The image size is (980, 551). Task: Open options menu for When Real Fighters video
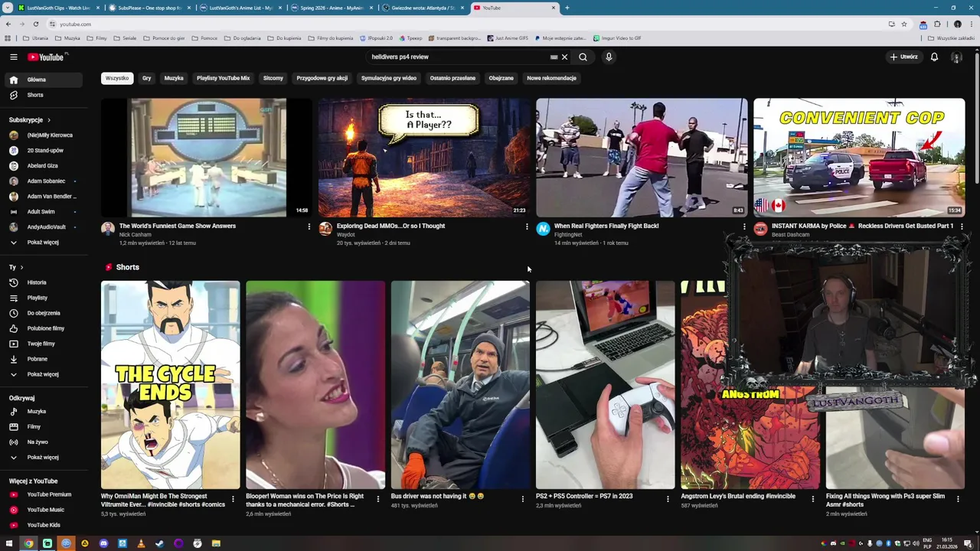point(743,227)
